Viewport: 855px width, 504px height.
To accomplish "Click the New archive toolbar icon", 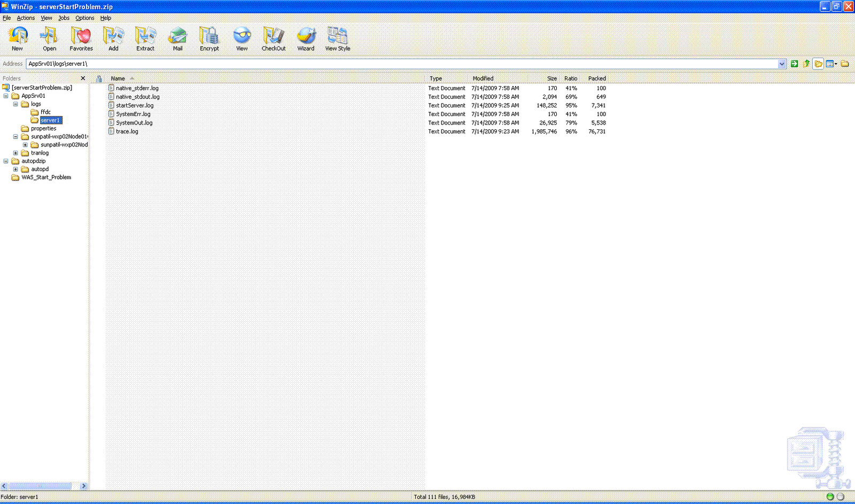I will coord(18,35).
